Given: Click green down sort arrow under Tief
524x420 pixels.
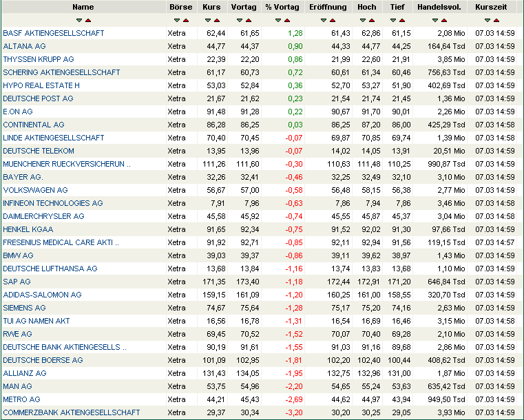Looking at the screenshot, I should tap(393, 20).
